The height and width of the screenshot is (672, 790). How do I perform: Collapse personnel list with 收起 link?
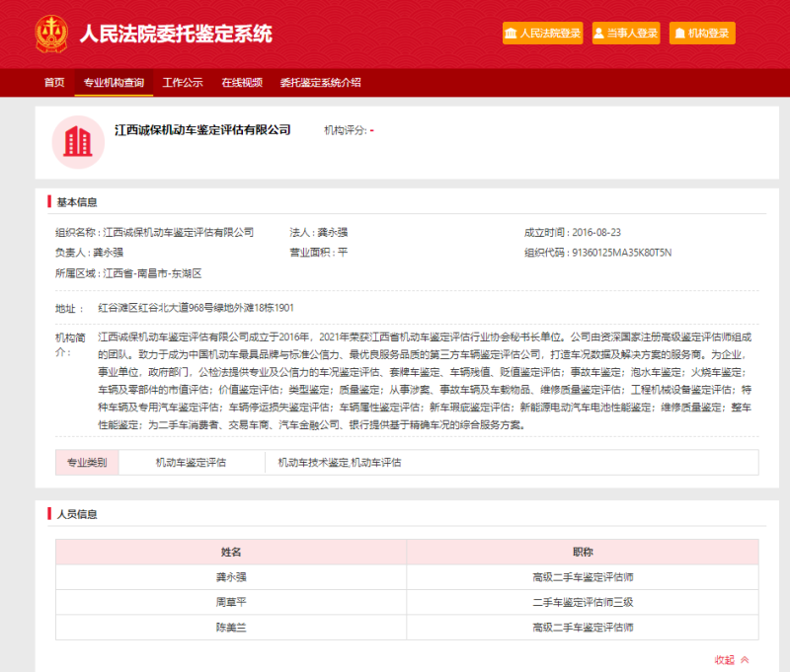pyautogui.click(x=732, y=659)
